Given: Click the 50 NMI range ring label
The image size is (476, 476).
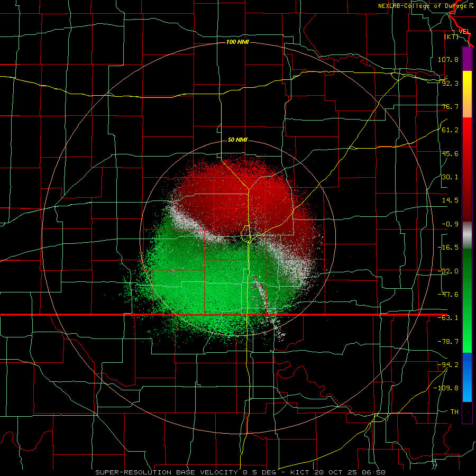Looking at the screenshot, I should pos(237,140).
